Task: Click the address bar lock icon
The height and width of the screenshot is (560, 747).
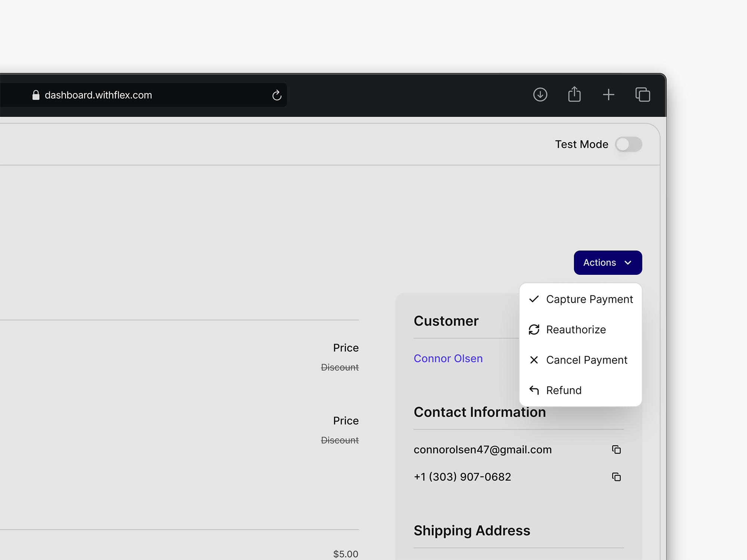Action: tap(36, 95)
